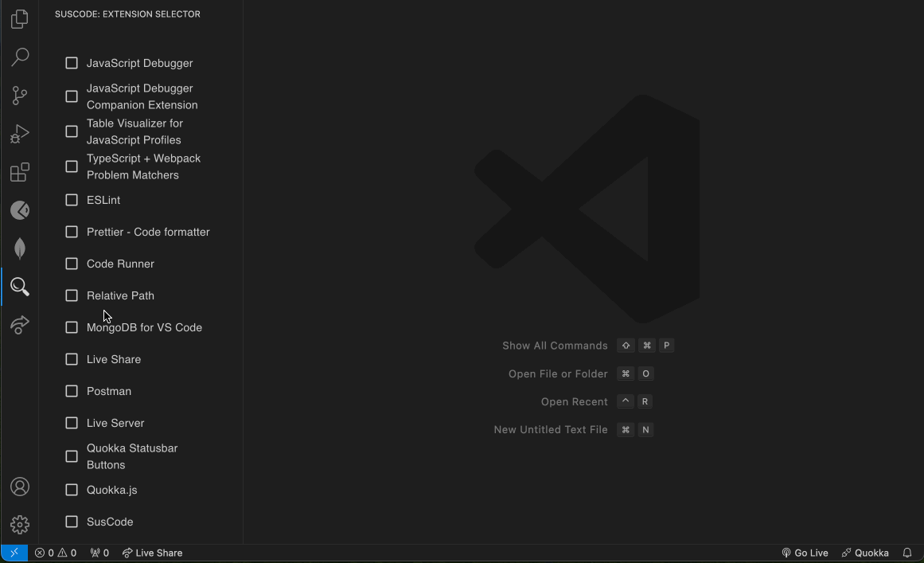Click the Quokka.js label text
The height and width of the screenshot is (563, 924).
112,490
